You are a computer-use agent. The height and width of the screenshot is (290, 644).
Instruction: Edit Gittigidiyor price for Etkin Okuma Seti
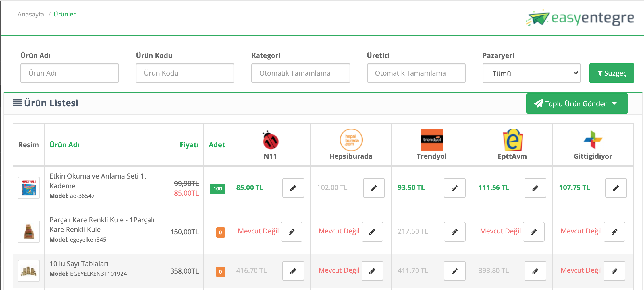point(616,188)
